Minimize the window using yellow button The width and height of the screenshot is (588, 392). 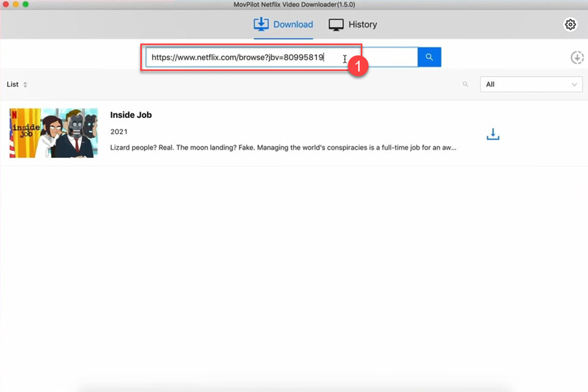[15, 5]
